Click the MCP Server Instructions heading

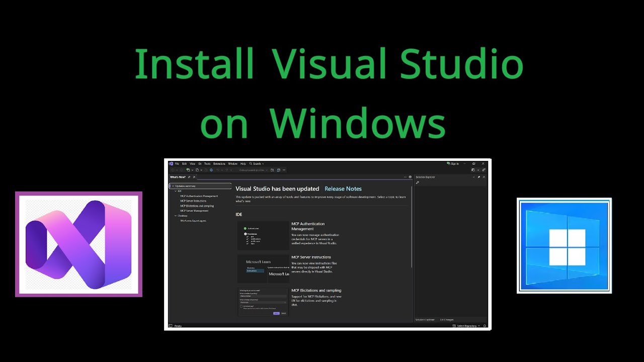[311, 257]
